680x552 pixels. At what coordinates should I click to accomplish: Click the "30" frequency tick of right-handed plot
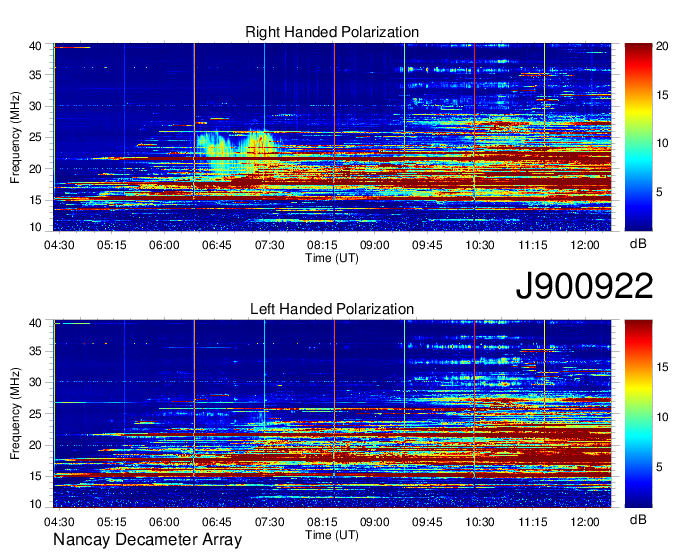35,106
